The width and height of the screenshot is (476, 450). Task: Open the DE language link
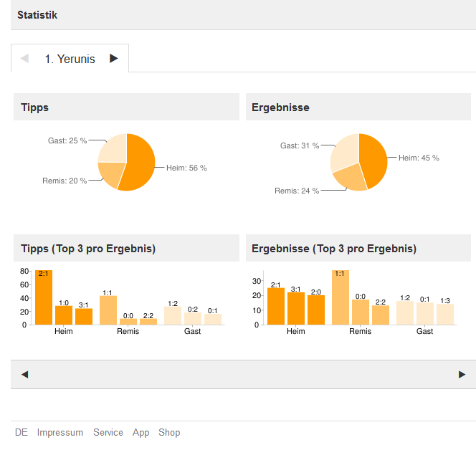[x=22, y=433]
